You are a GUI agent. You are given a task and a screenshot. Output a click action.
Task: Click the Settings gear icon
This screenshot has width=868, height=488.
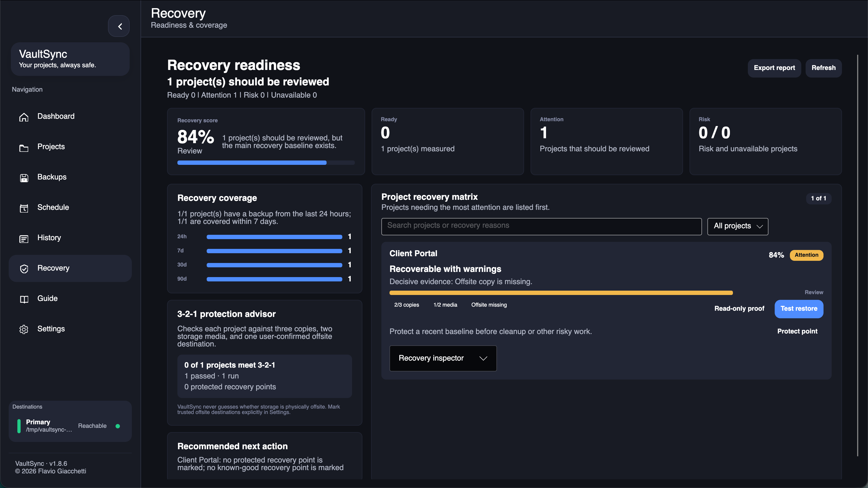[x=24, y=329]
